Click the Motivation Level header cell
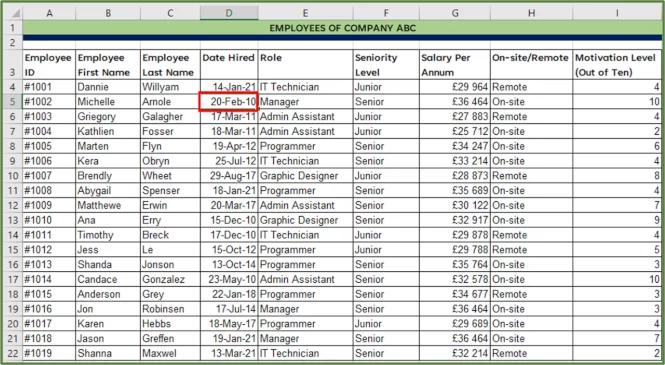This screenshot has height=365, width=665. click(x=617, y=64)
